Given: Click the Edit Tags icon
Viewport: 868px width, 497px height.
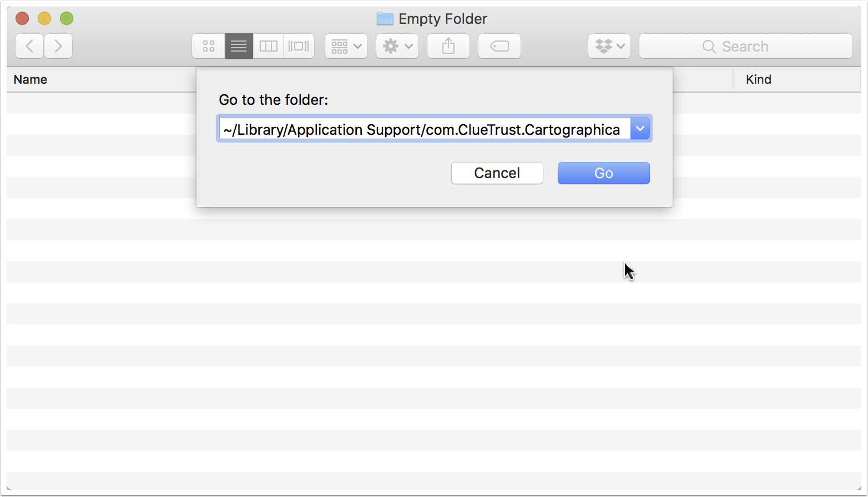Looking at the screenshot, I should 499,46.
